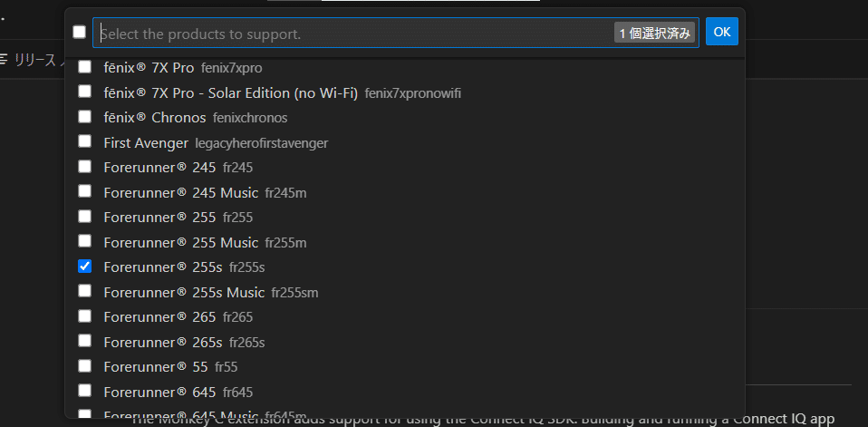Click the 'fenixchronos' identifier text
868x427 pixels.
pos(250,118)
